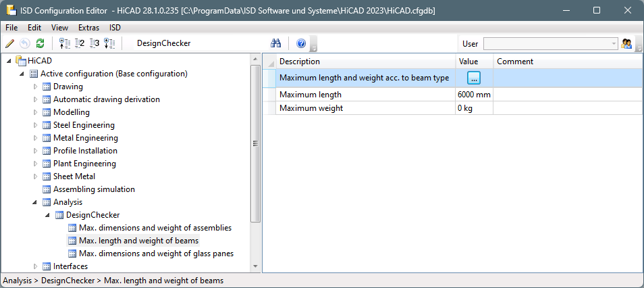Click the ellipsis button for beam type value
This screenshot has width=644, height=288.
click(x=474, y=78)
